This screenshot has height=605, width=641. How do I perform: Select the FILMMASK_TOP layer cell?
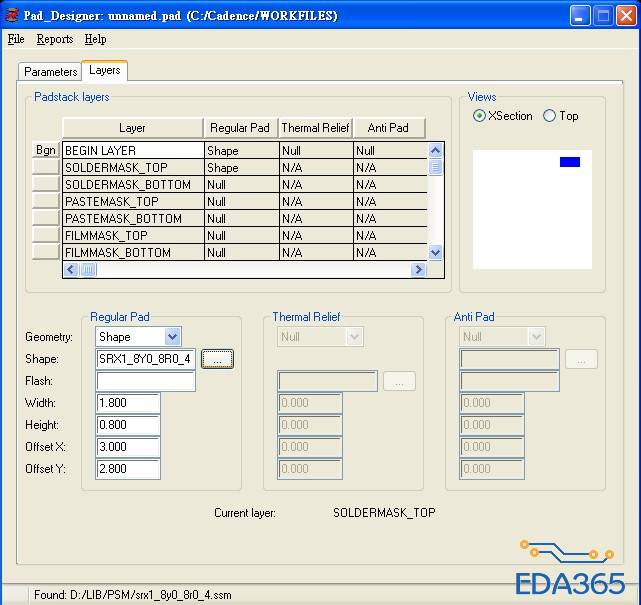pyautogui.click(x=133, y=235)
